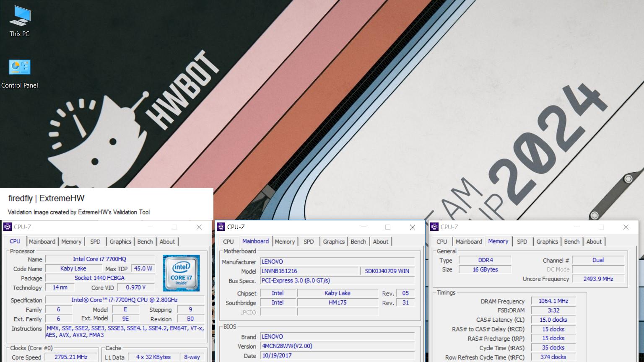Click the Core VID 0.970 V value
The height and width of the screenshot is (362, 644).
[x=136, y=287]
